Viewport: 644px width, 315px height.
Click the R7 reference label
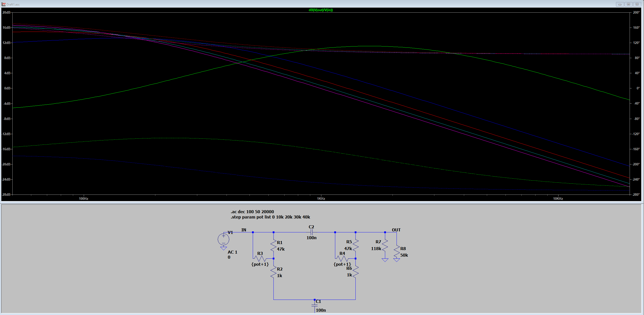click(378, 242)
